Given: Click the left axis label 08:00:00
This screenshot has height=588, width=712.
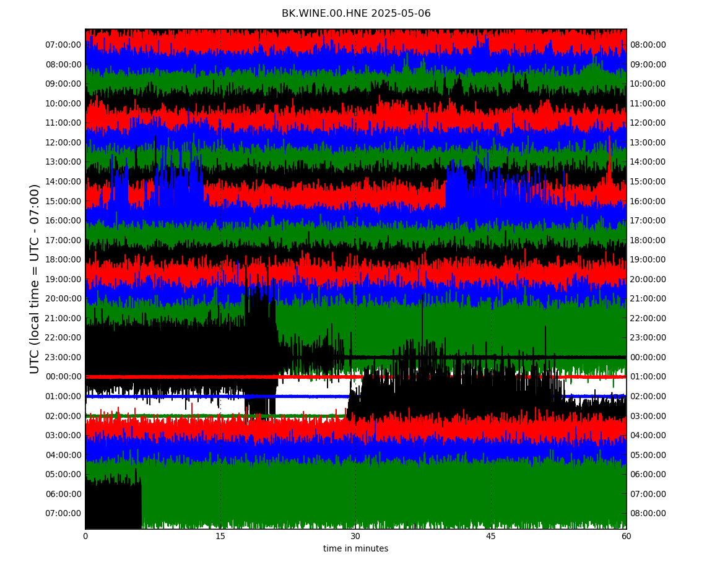Looking at the screenshot, I should pos(64,64).
